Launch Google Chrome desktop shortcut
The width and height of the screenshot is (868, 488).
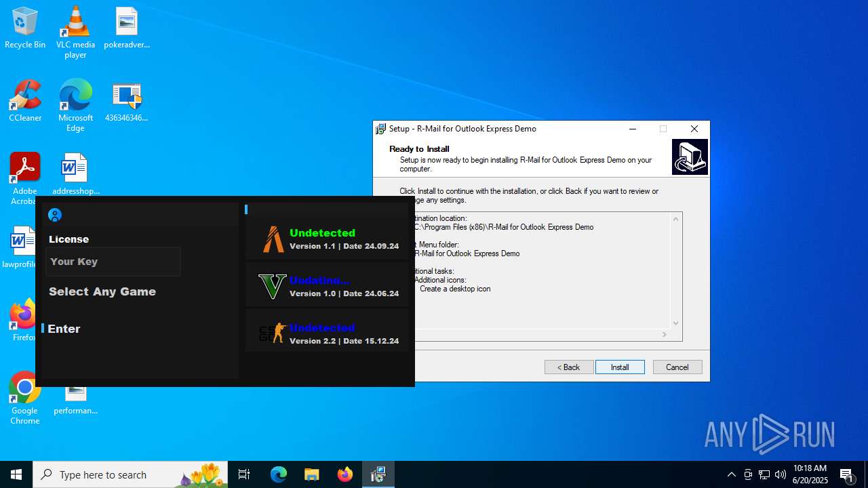pyautogui.click(x=25, y=399)
